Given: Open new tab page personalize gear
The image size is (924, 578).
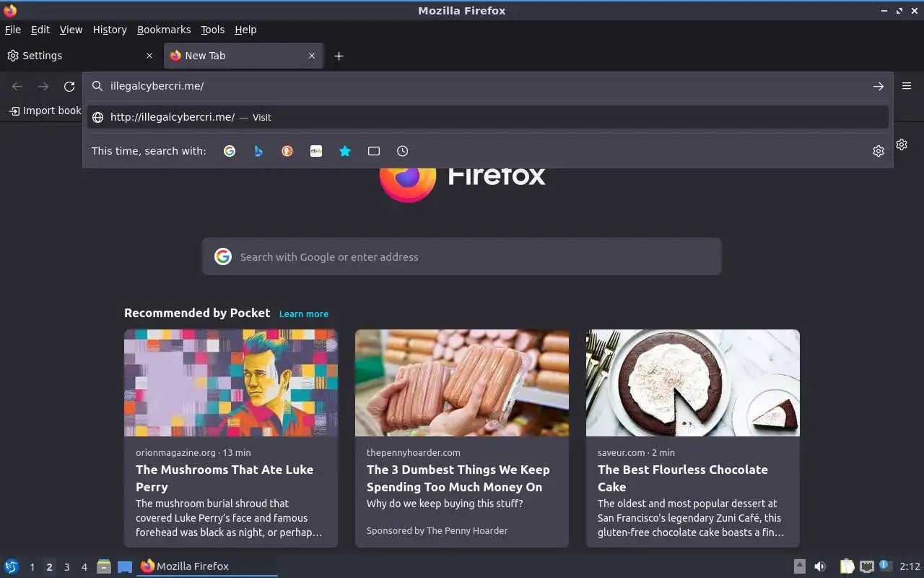Looking at the screenshot, I should click(x=902, y=144).
